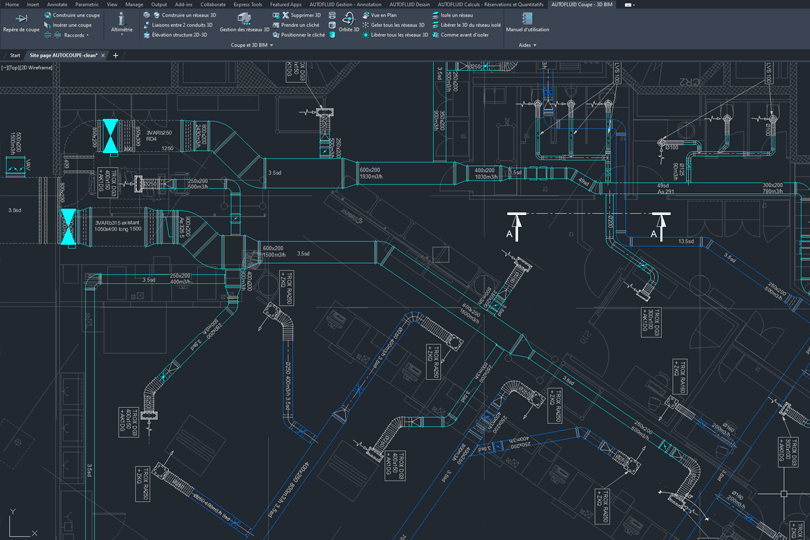This screenshot has width=810, height=540.
Task: Toggle Isole un réseau
Action: [455, 15]
